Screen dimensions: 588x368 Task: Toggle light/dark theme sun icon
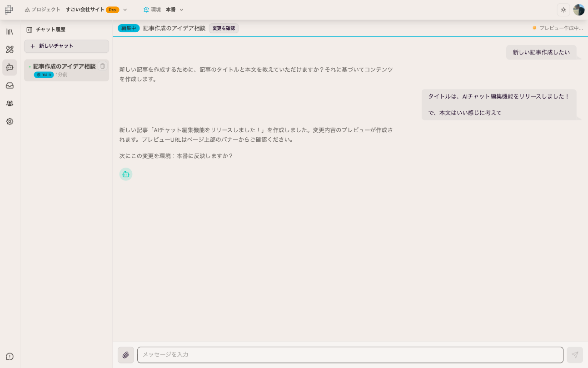tap(563, 10)
